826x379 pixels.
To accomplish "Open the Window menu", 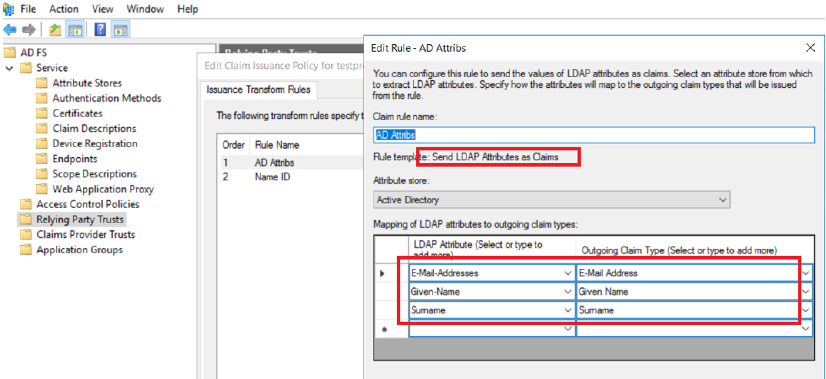I will (145, 9).
